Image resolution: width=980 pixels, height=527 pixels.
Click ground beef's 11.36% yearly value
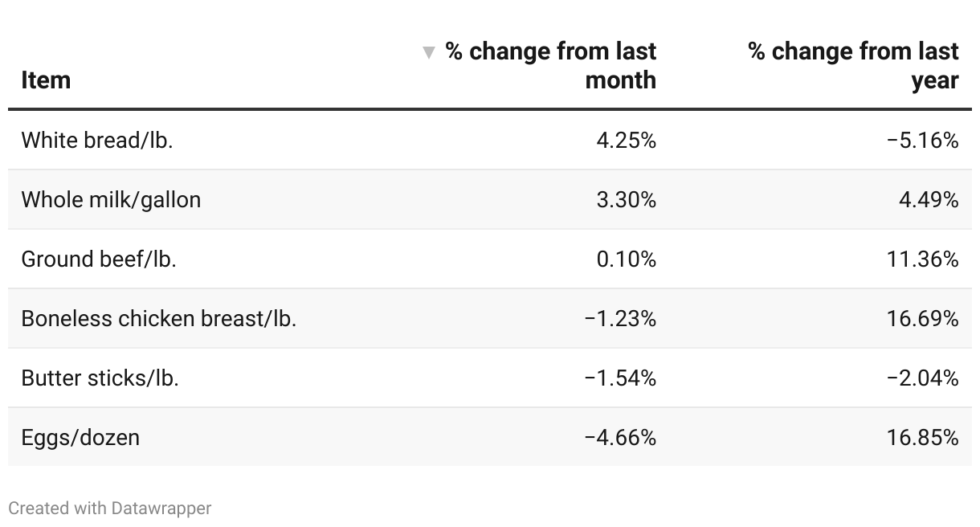click(928, 259)
